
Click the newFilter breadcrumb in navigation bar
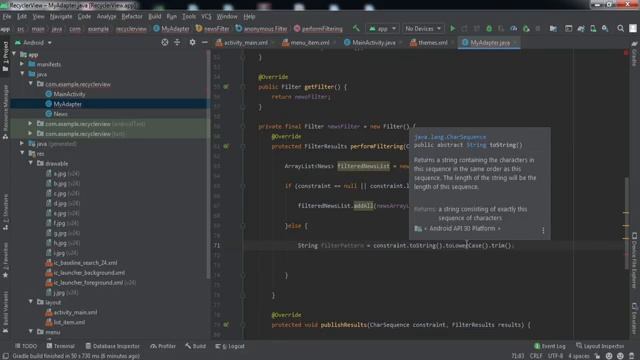click(212, 29)
